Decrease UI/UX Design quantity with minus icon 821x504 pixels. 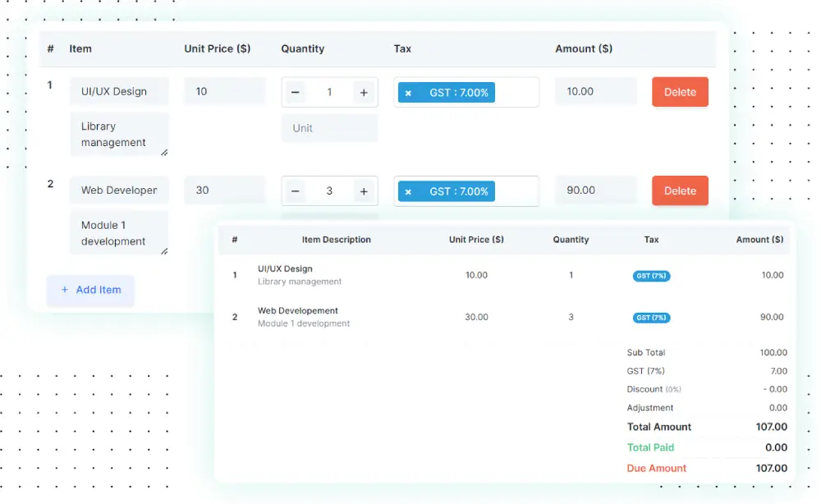point(295,92)
